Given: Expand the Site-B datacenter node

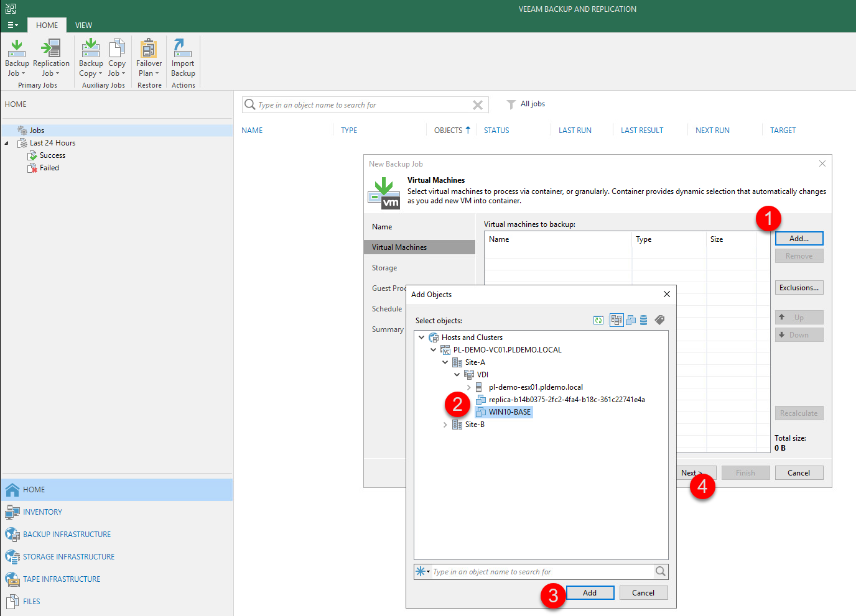Looking at the screenshot, I should [445, 425].
